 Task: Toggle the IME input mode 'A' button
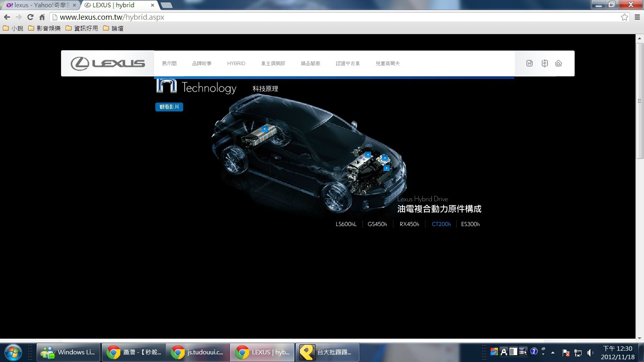[x=504, y=352]
